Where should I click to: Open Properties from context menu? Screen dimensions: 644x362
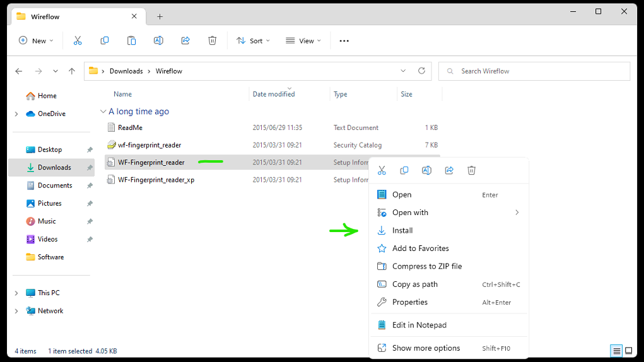point(449,302)
